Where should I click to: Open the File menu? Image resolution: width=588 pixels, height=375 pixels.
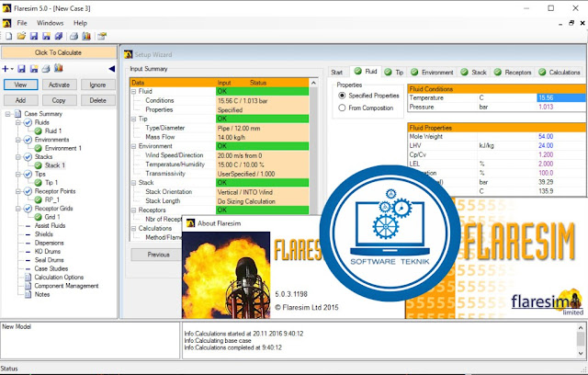point(22,23)
